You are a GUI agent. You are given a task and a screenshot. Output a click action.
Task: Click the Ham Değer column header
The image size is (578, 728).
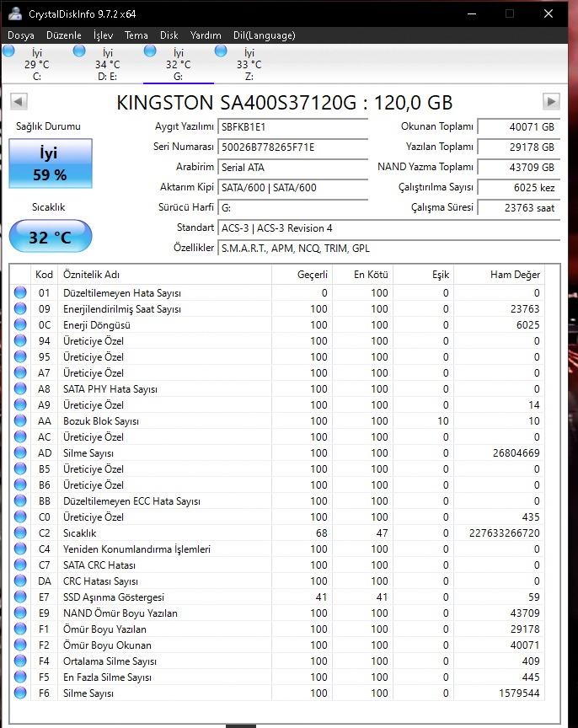tap(500, 275)
